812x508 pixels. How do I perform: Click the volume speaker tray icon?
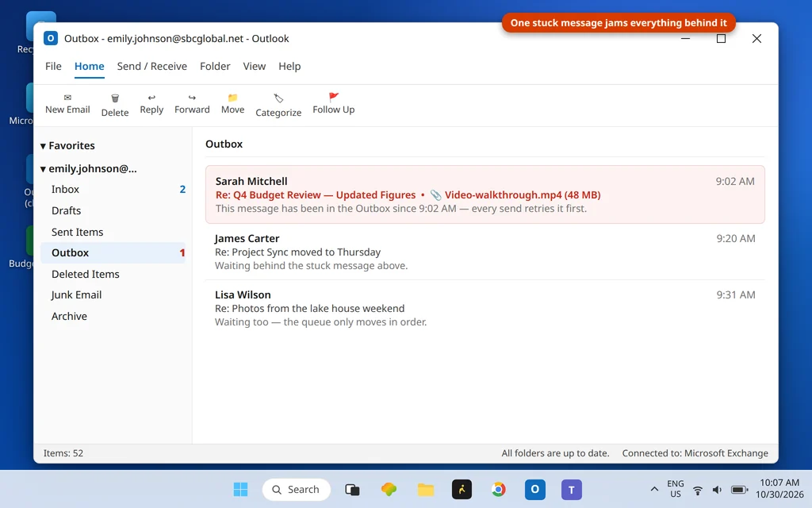[717, 490]
